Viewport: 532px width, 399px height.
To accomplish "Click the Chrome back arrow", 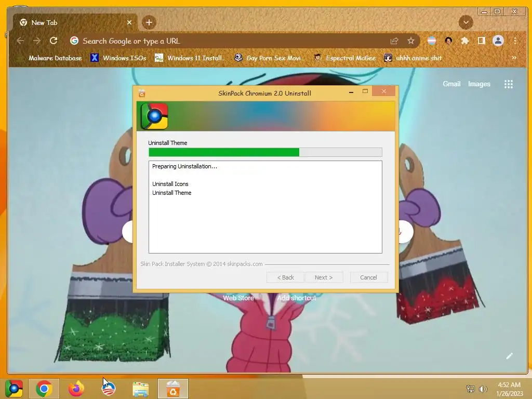I will pyautogui.click(x=20, y=41).
